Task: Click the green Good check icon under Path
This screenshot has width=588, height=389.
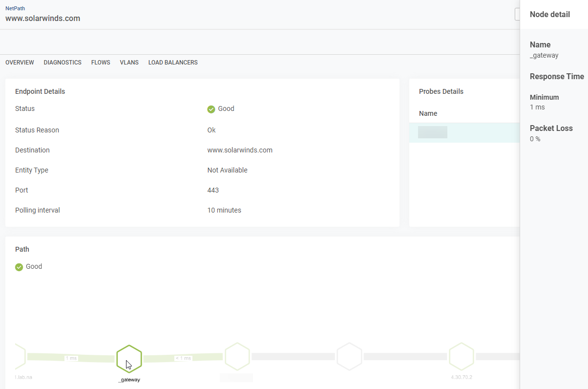Action: (x=19, y=267)
